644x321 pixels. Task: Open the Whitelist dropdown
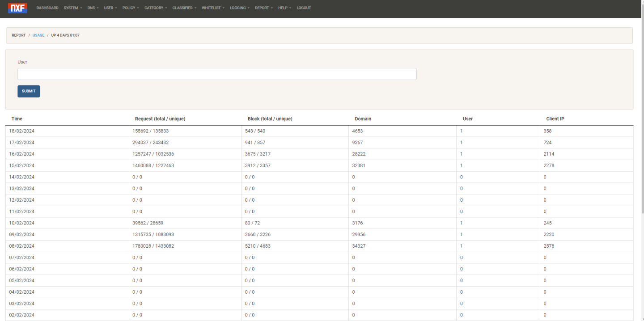click(213, 8)
